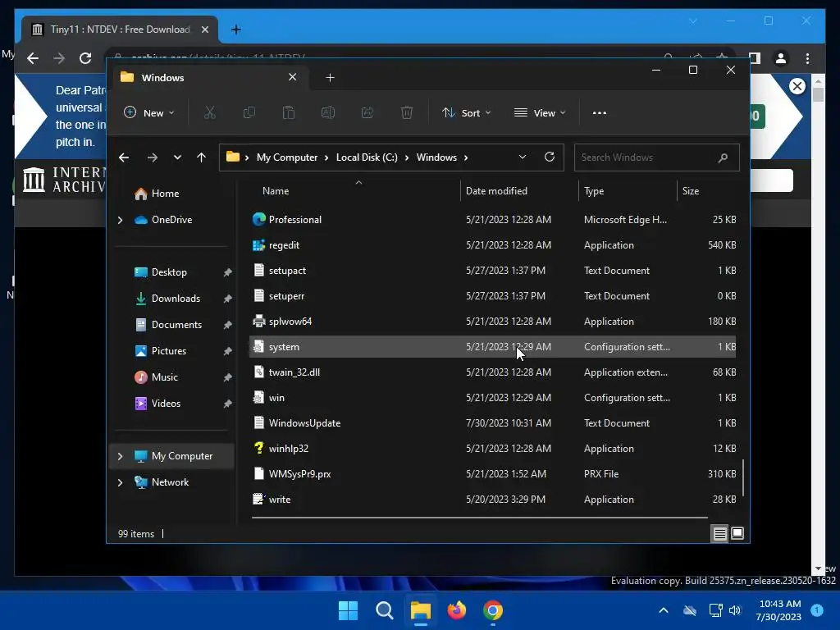The image size is (840, 630).
Task: Expand Network tree node
Action: tap(120, 482)
